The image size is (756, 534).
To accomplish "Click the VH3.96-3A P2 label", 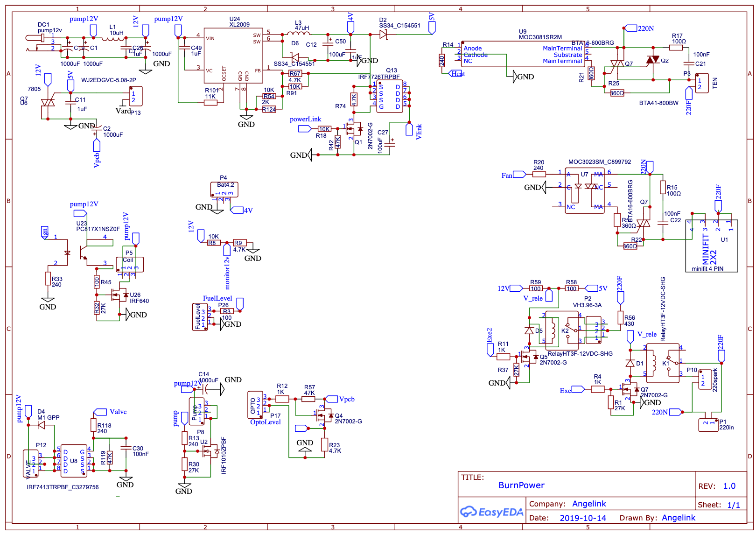I will 587,305.
